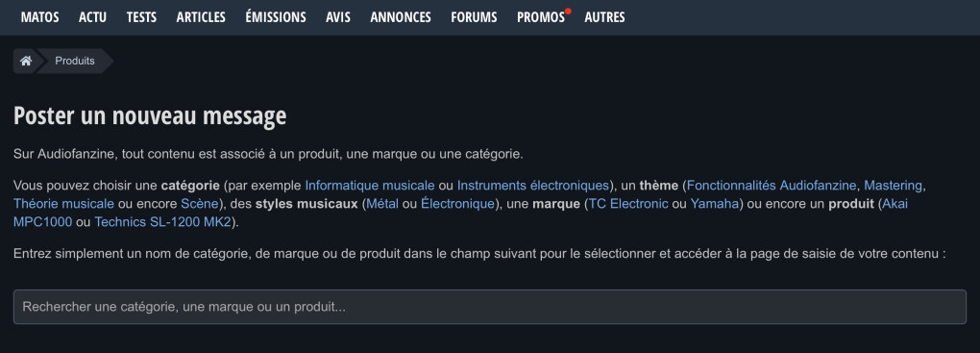Go to ANNONCES in the top bar
980x353 pixels.
(401, 17)
